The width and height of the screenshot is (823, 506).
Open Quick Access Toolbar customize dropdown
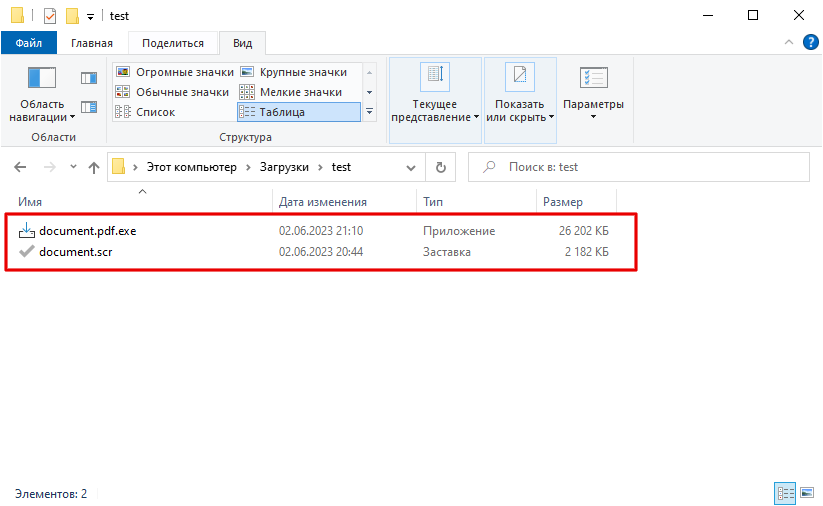pyautogui.click(x=90, y=17)
